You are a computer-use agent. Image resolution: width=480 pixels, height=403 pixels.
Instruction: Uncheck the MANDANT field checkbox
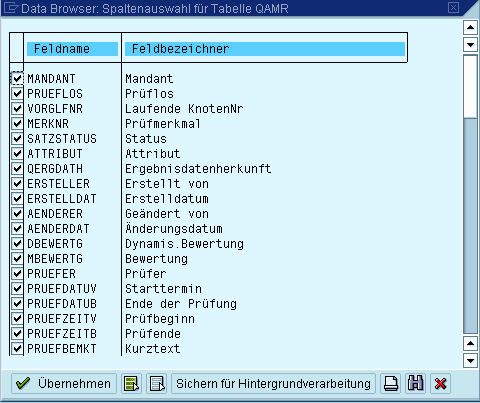(x=17, y=78)
